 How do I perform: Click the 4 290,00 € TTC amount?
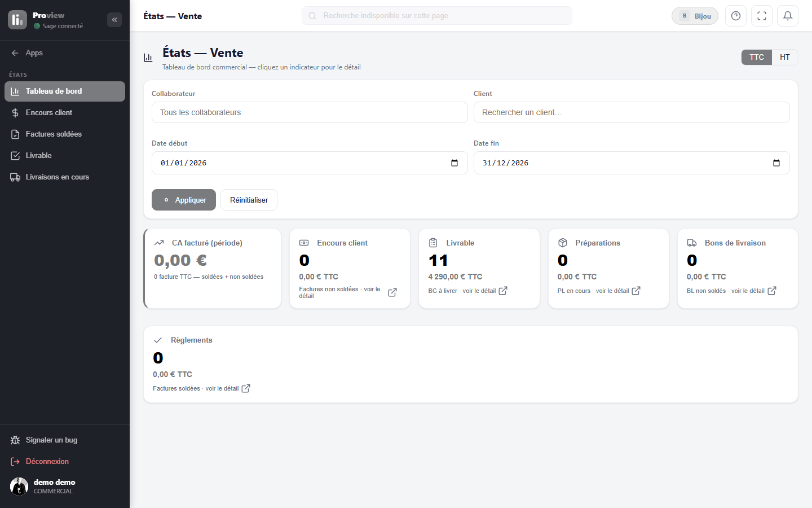point(455,277)
